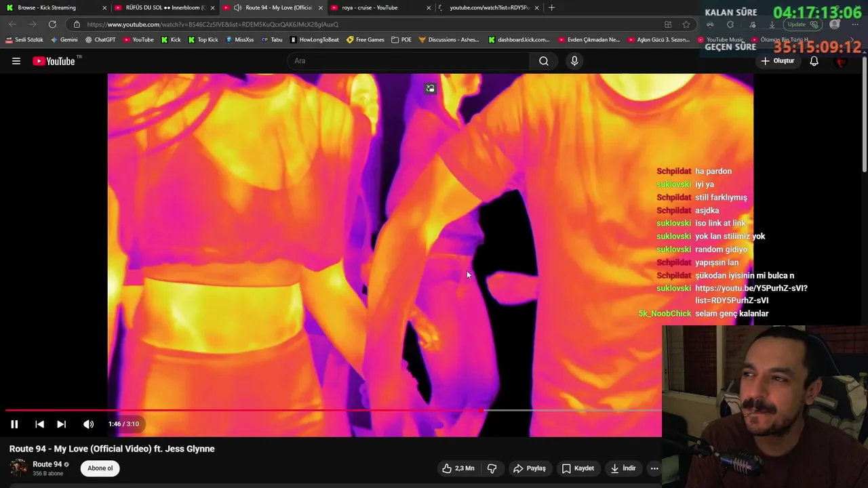The width and height of the screenshot is (868, 488).
Task: Open browser downloads icon
Action: coord(772,24)
